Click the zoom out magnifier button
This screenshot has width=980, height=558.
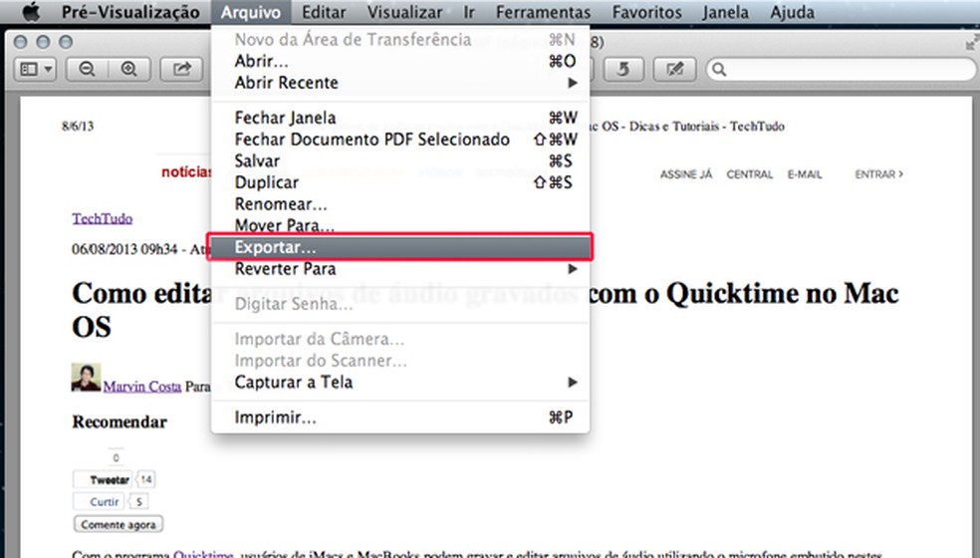[x=87, y=69]
